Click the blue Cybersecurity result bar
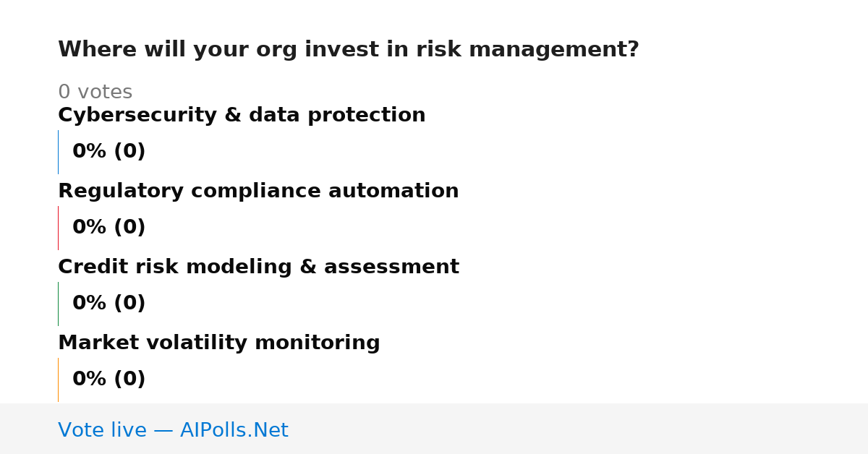The width and height of the screenshot is (868, 454). [x=58, y=152]
